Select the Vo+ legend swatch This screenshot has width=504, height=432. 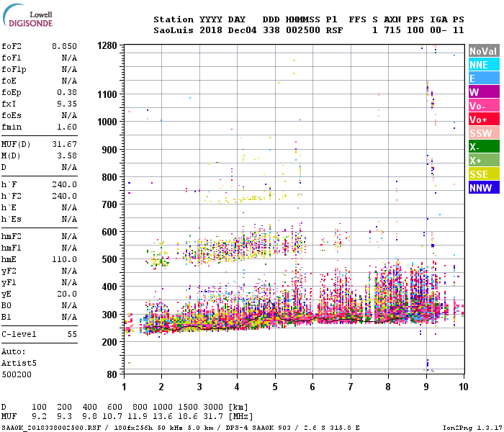coord(484,120)
